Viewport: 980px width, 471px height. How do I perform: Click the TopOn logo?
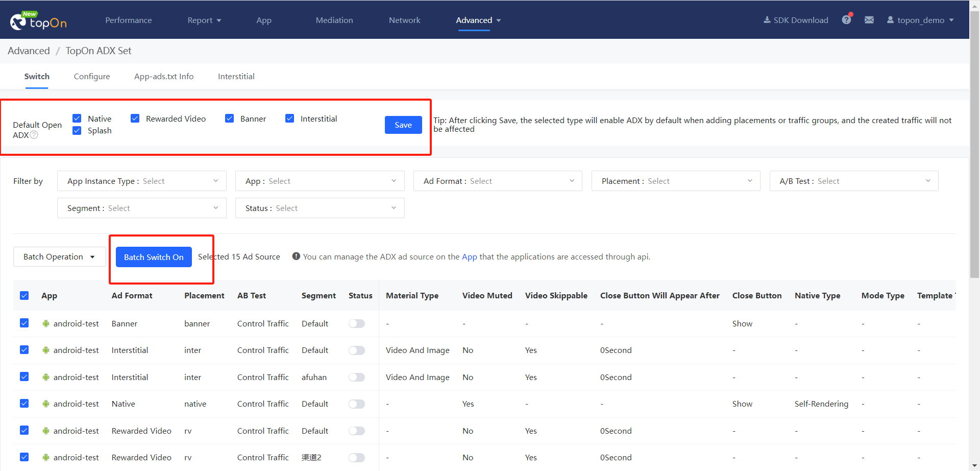point(38,20)
